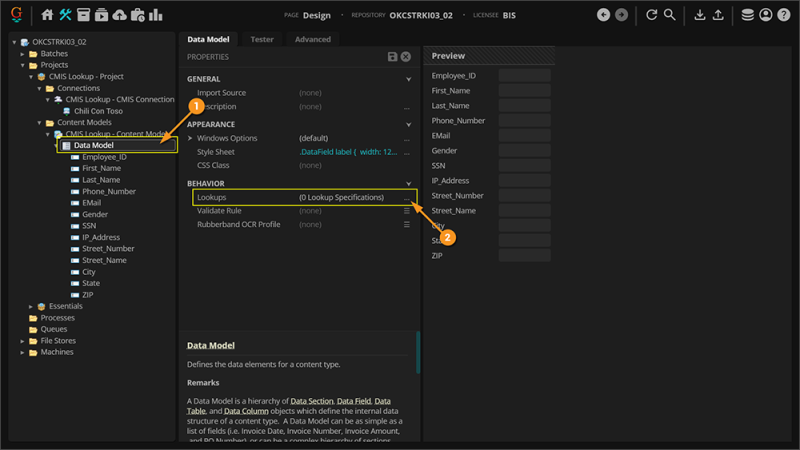Click the database stack icon
Image resolution: width=800 pixels, height=450 pixels.
coord(748,15)
